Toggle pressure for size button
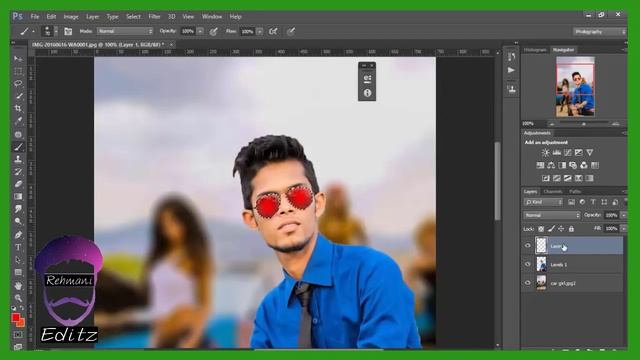Image resolution: width=640 pixels, height=360 pixels. point(291,31)
